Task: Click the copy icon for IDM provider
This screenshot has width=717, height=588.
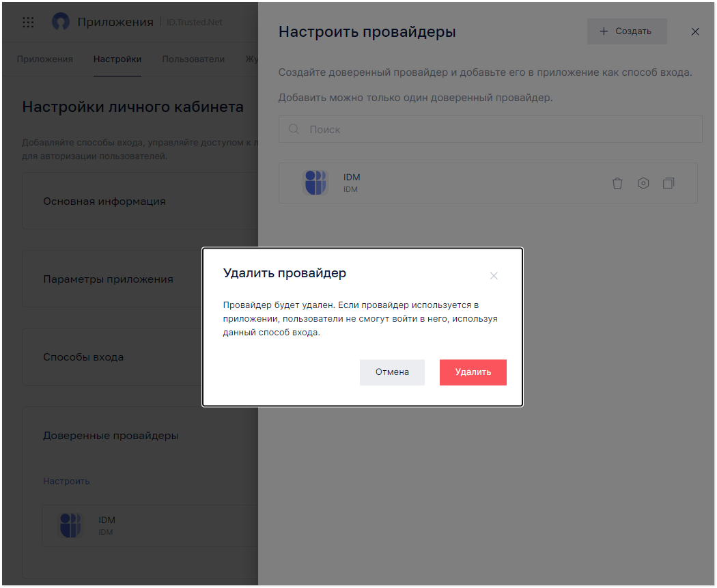Action: coord(669,183)
